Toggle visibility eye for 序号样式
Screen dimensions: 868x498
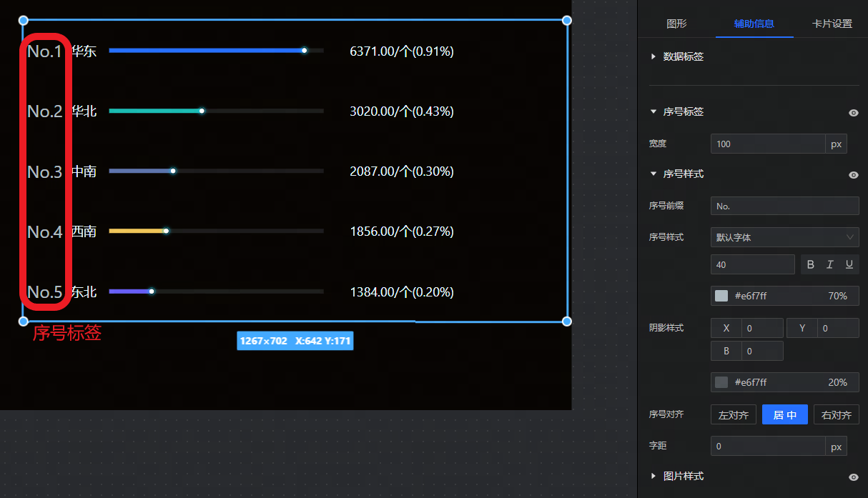(x=853, y=175)
